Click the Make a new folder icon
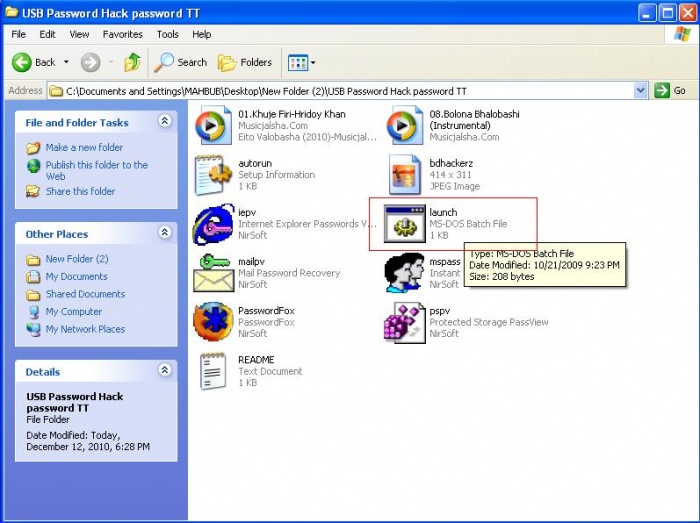The height and width of the screenshot is (523, 700). tap(33, 148)
